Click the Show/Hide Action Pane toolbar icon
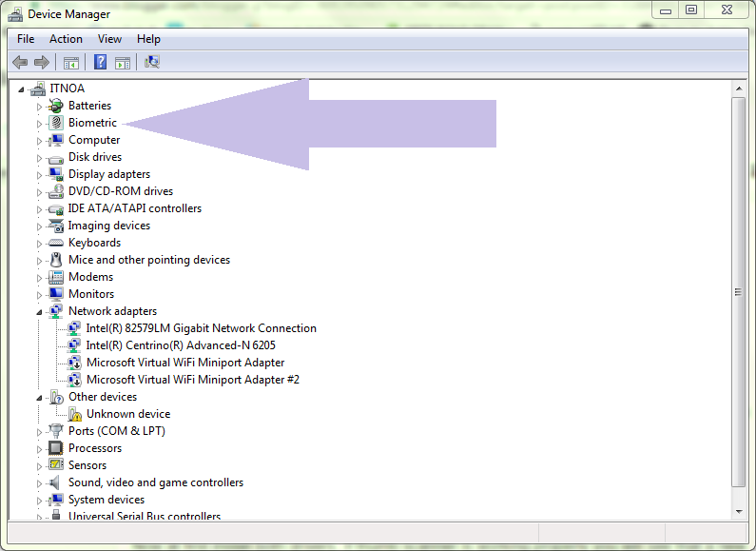The width and height of the screenshot is (756, 551). pos(123,63)
